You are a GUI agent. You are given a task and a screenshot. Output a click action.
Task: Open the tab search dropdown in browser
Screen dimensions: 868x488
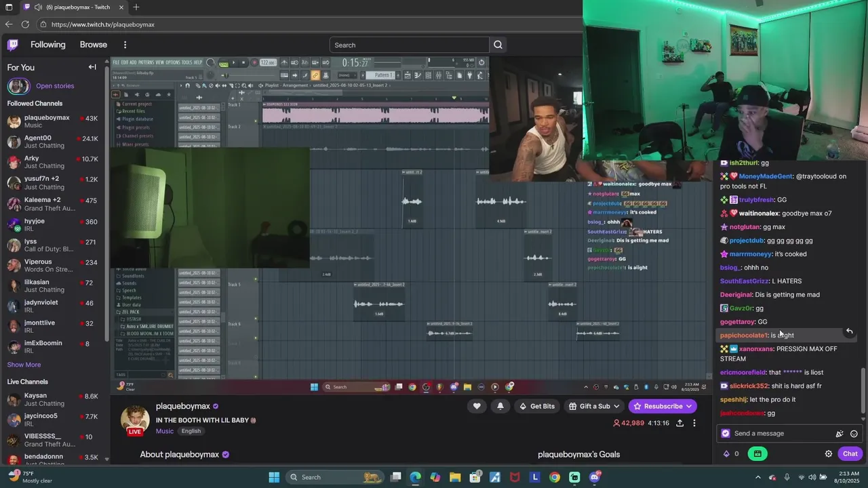(x=9, y=7)
